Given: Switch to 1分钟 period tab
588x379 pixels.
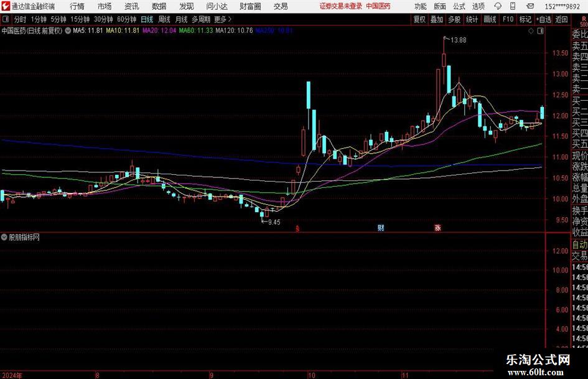Looking at the screenshot, I should tap(39, 19).
